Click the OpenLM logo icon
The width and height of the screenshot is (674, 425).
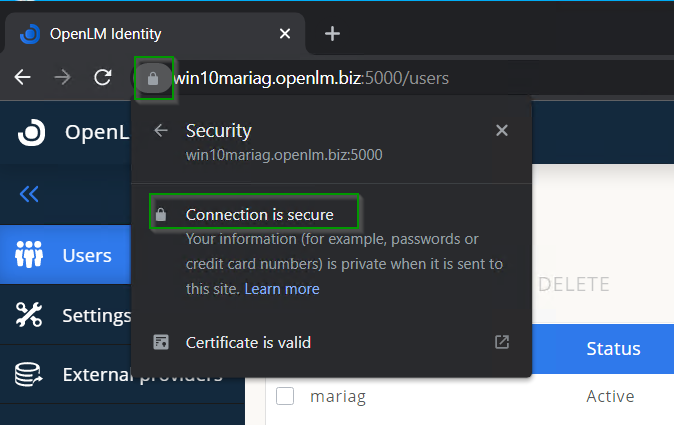coord(31,132)
